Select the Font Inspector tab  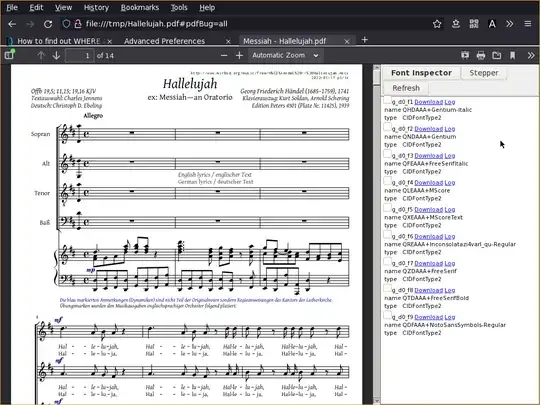(421, 73)
